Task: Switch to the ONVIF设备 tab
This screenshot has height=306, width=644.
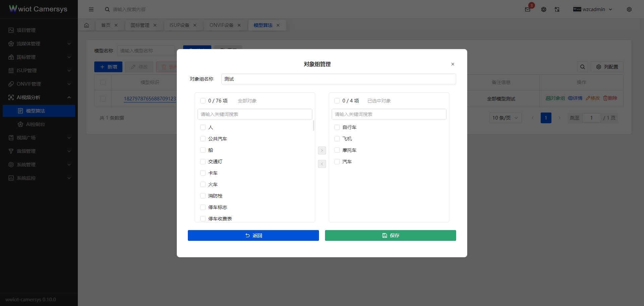Action: (x=221, y=25)
